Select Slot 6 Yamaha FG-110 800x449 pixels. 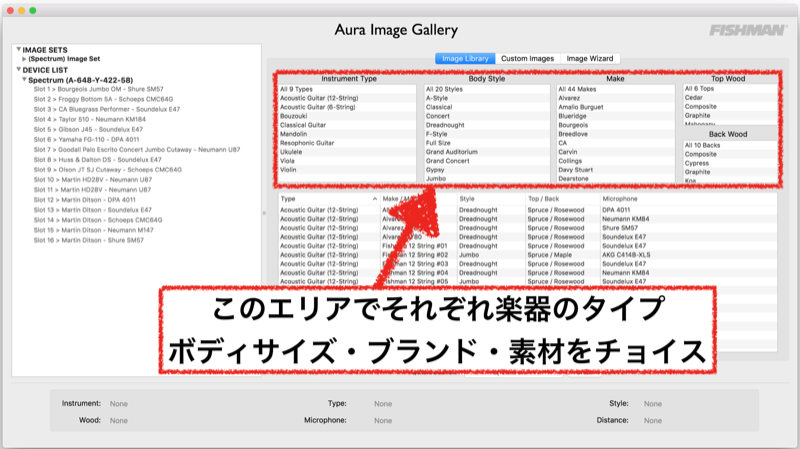[x=86, y=139]
